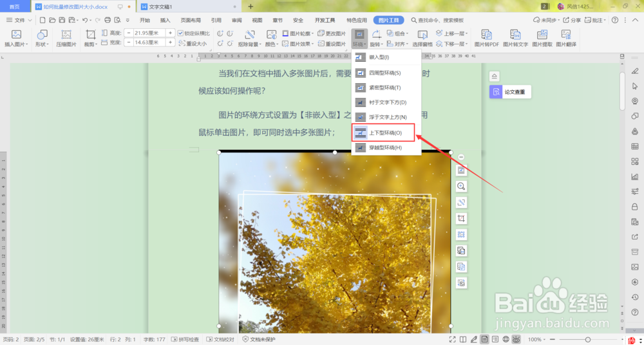The width and height of the screenshot is (644, 345).
Task: Click the 图片翻译 icon
Action: pos(566,35)
